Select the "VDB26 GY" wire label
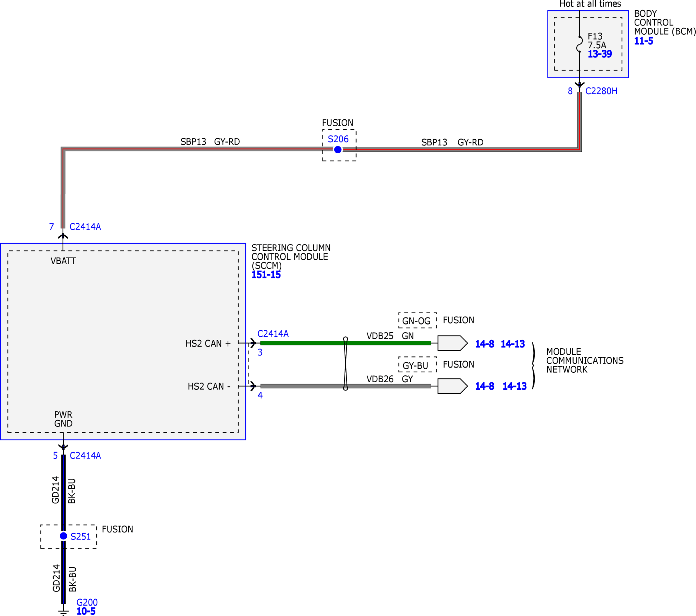The width and height of the screenshot is (696, 616). click(x=389, y=379)
